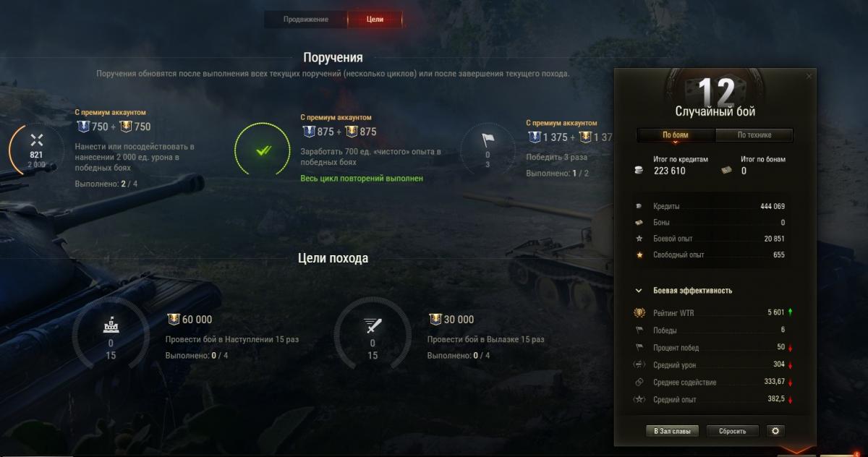Click the Рейтинг WTR laurel icon

(639, 312)
